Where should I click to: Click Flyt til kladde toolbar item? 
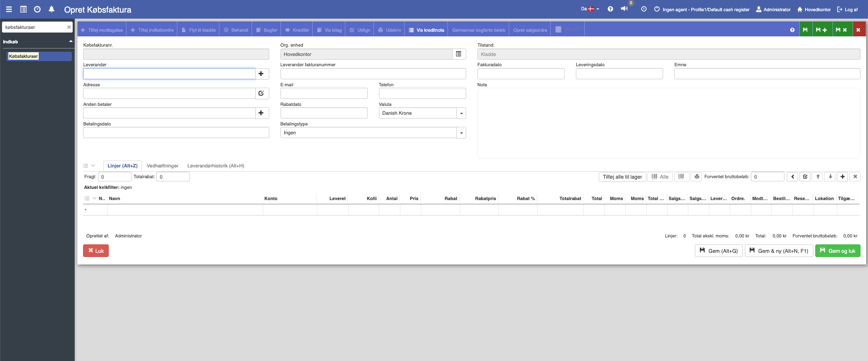pos(199,30)
